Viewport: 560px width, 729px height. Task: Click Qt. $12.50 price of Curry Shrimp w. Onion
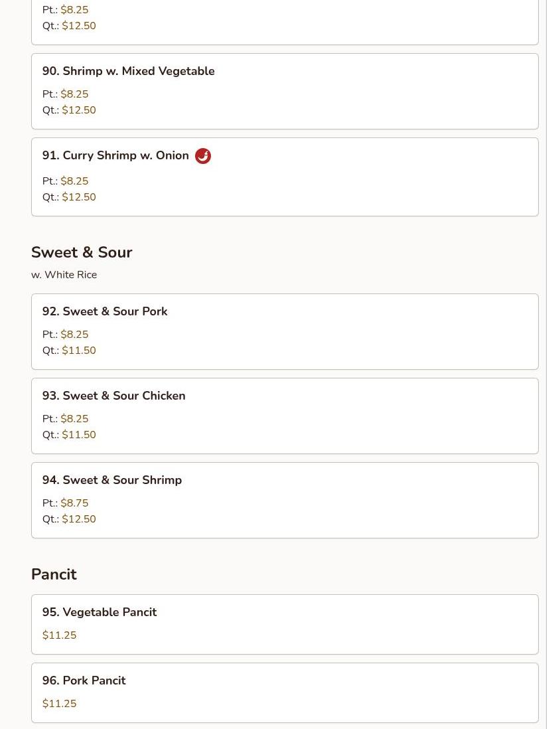coord(69,197)
